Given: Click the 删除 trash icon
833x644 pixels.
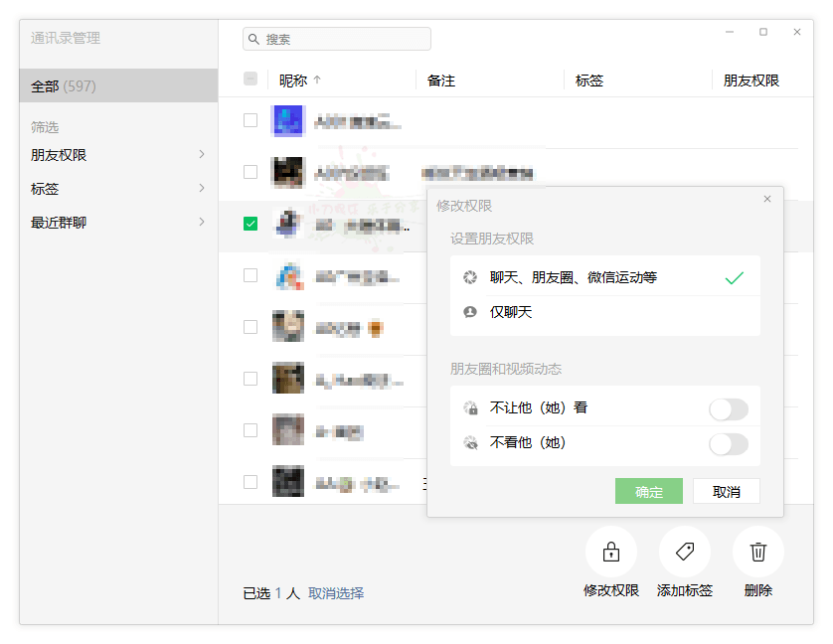Looking at the screenshot, I should [757, 552].
